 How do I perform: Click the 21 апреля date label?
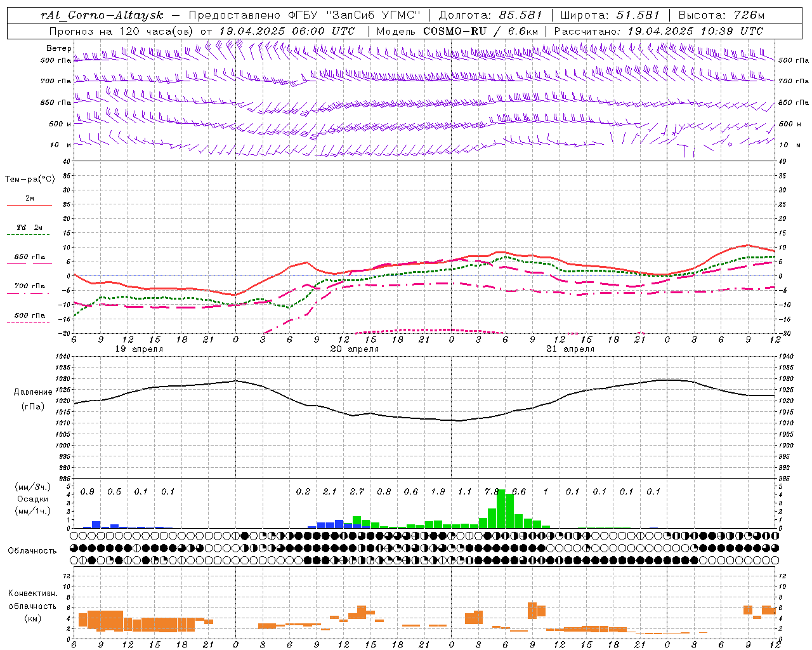click(570, 349)
